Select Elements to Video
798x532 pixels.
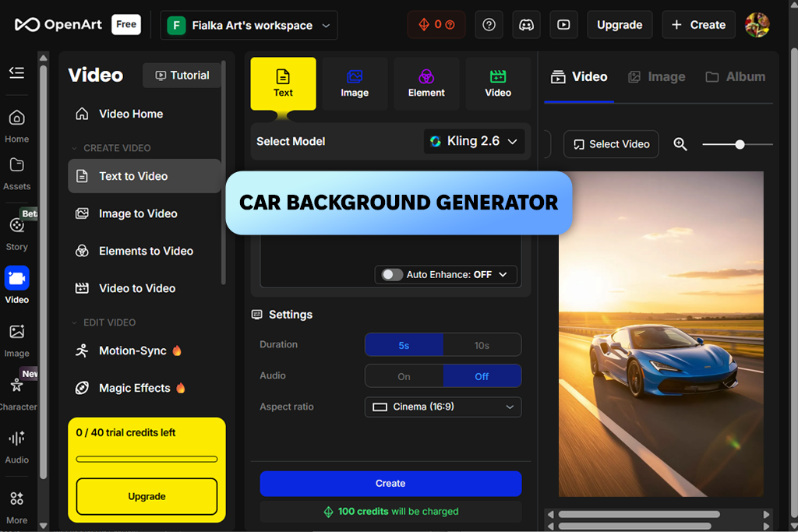[x=144, y=251]
